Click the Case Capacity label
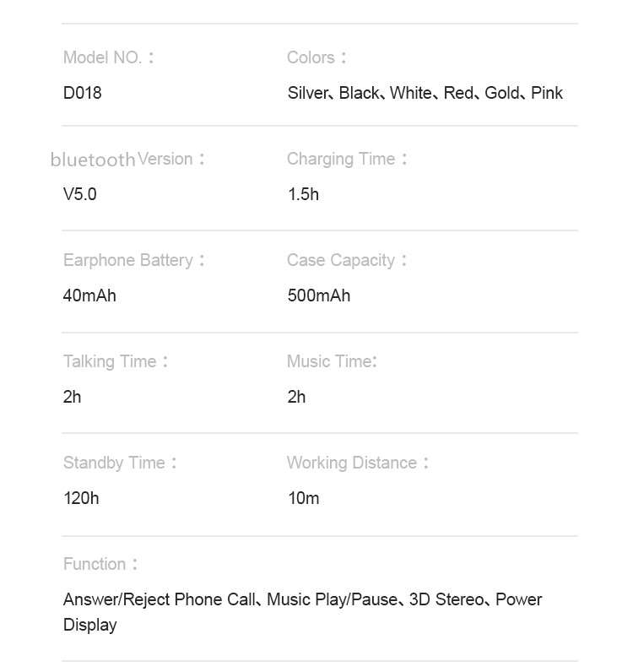Screen dimensions: 633x672 [x=347, y=261]
